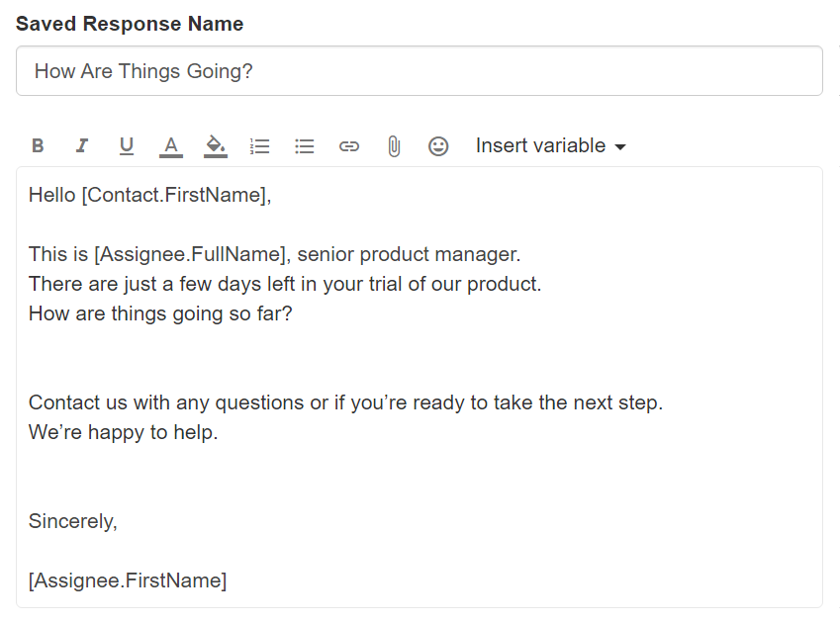Open the text color picker

coord(171,146)
